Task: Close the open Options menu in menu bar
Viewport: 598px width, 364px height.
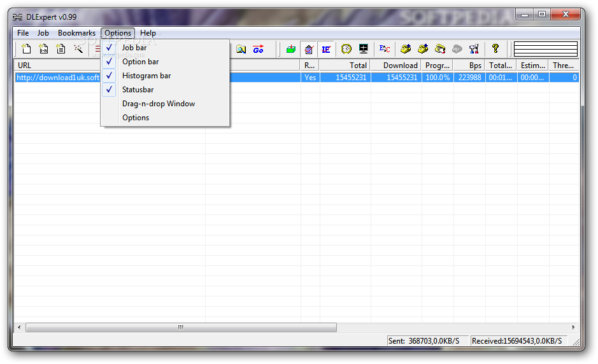Action: 118,33
